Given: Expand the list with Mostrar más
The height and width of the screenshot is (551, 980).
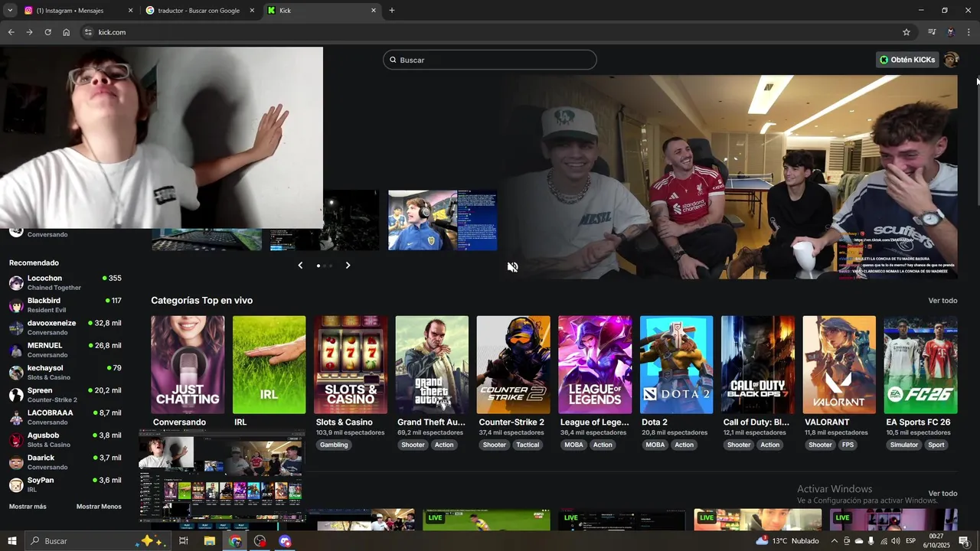Looking at the screenshot, I should coord(28,507).
